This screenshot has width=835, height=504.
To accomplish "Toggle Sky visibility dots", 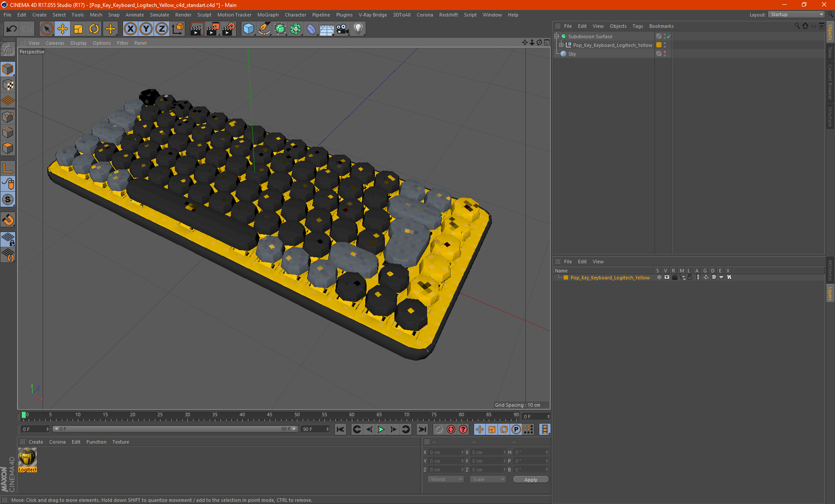I will [x=665, y=54].
